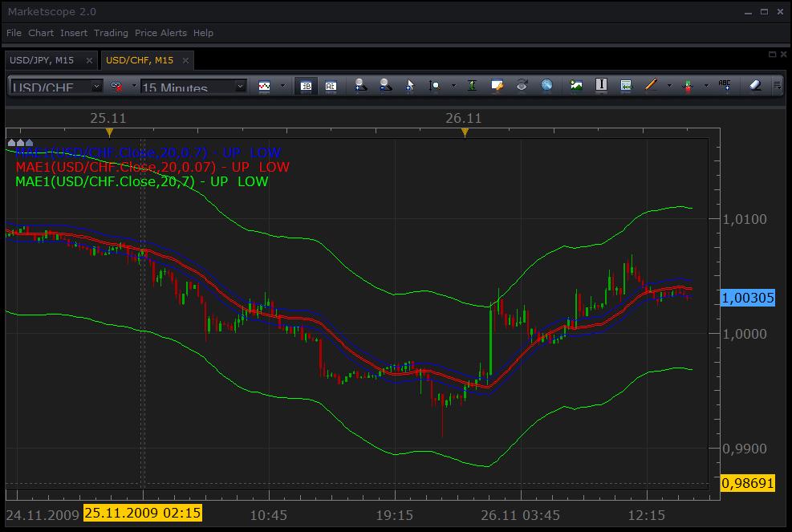Click the zoom-out magnifier icon

[x=385, y=85]
